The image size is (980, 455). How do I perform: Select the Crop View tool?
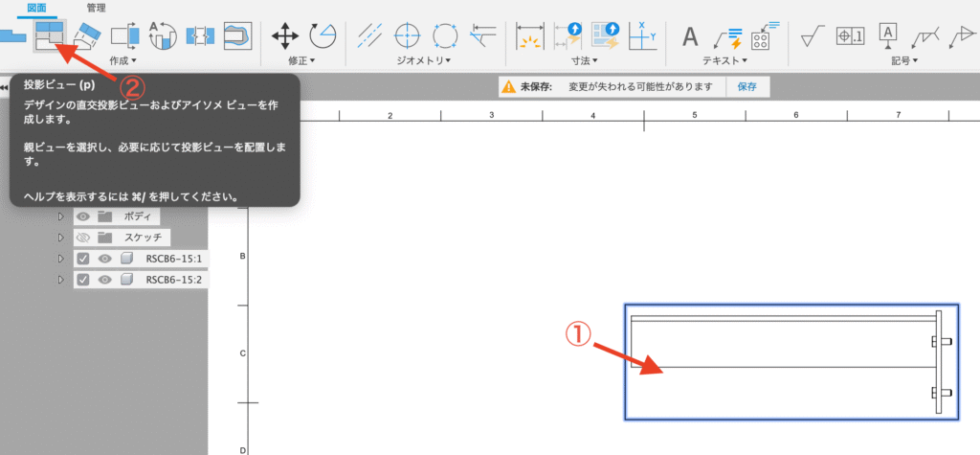[238, 36]
